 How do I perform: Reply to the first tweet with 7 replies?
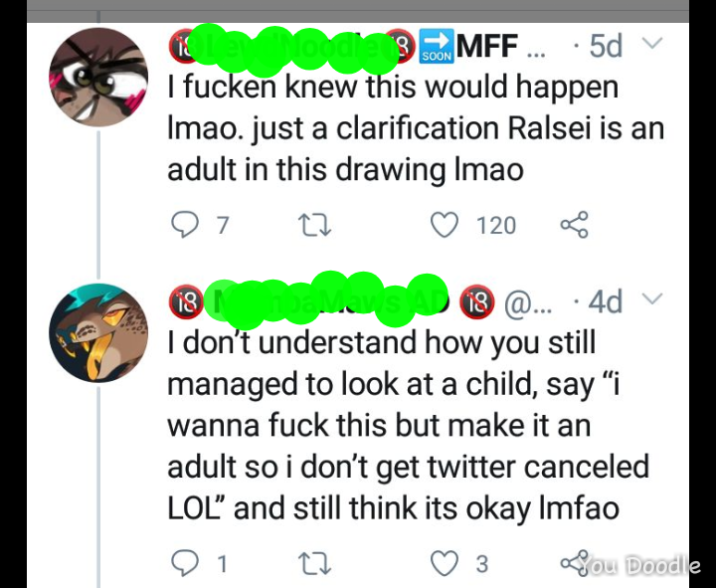pos(183,225)
